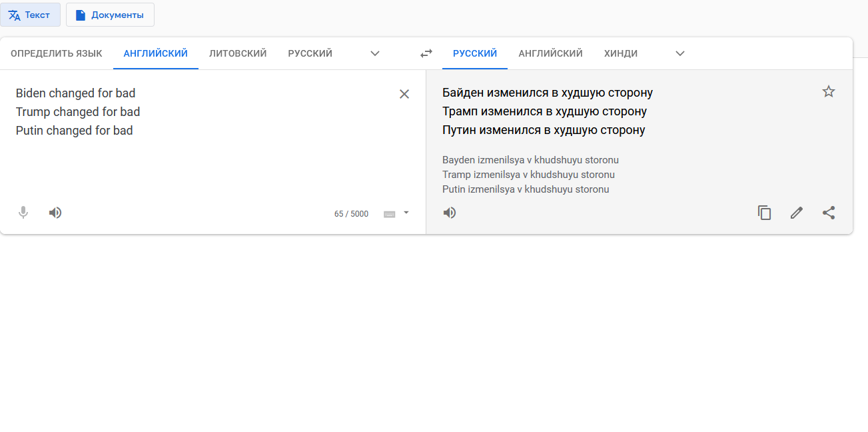The height and width of the screenshot is (432, 868).
Task: Click the 65 / 5000 character counter
Action: 351,214
